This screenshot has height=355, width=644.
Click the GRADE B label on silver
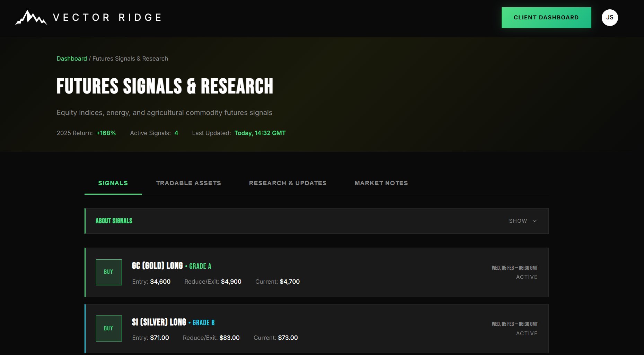coord(204,322)
